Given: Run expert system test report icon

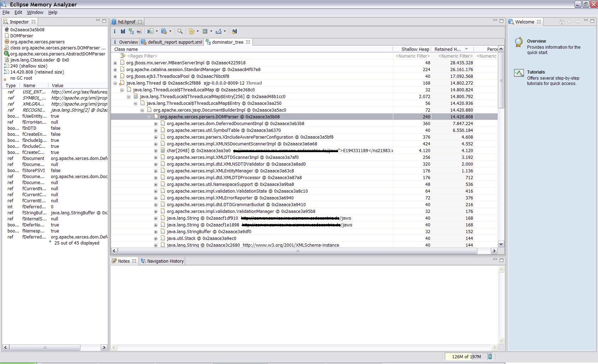Looking at the screenshot, I should (x=151, y=31).
